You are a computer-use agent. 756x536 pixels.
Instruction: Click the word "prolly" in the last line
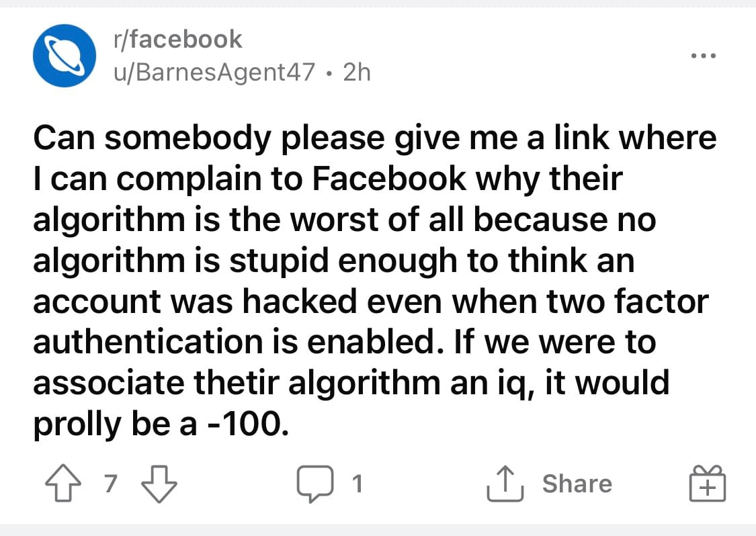[x=75, y=425]
